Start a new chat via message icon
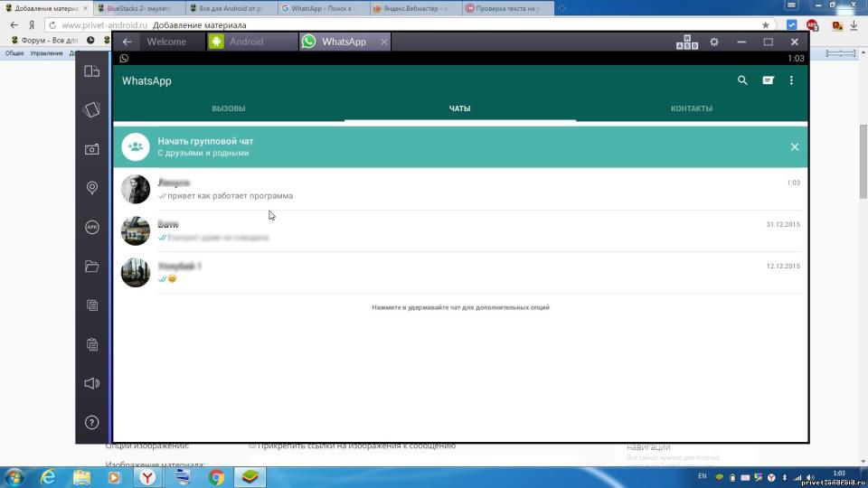Viewport: 868px width, 488px height. tap(768, 80)
